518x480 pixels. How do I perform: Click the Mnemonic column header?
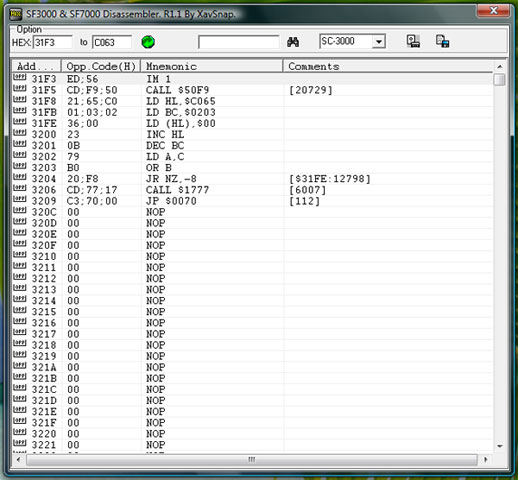coord(212,66)
